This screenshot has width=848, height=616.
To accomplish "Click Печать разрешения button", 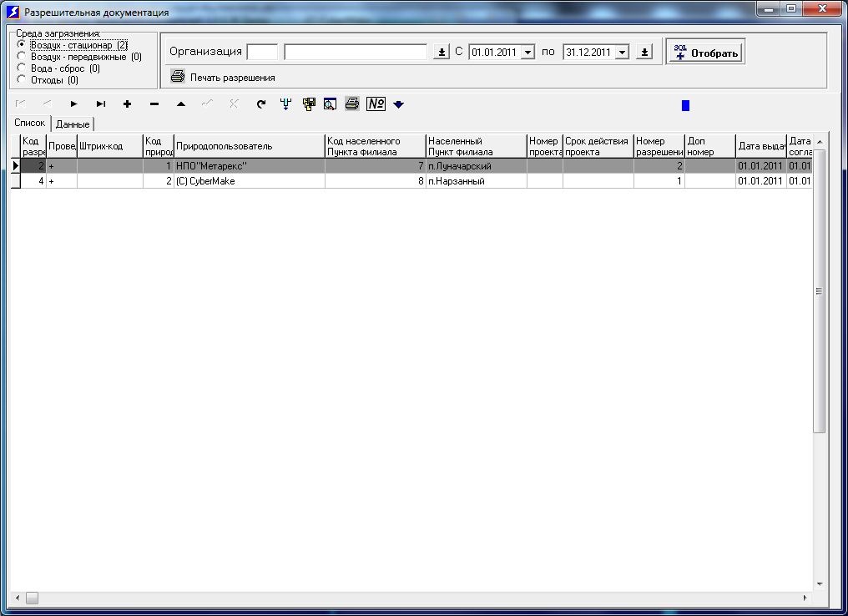I will 223,77.
